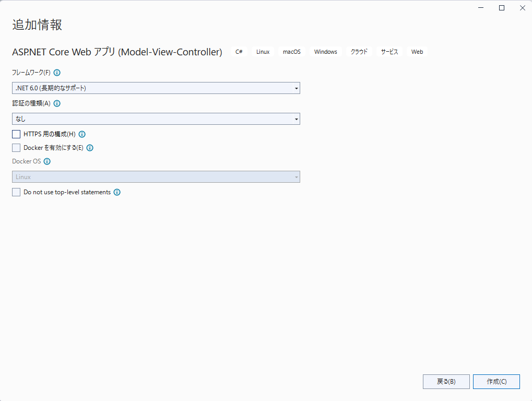Click the 認証の種類(A) label

click(x=31, y=103)
